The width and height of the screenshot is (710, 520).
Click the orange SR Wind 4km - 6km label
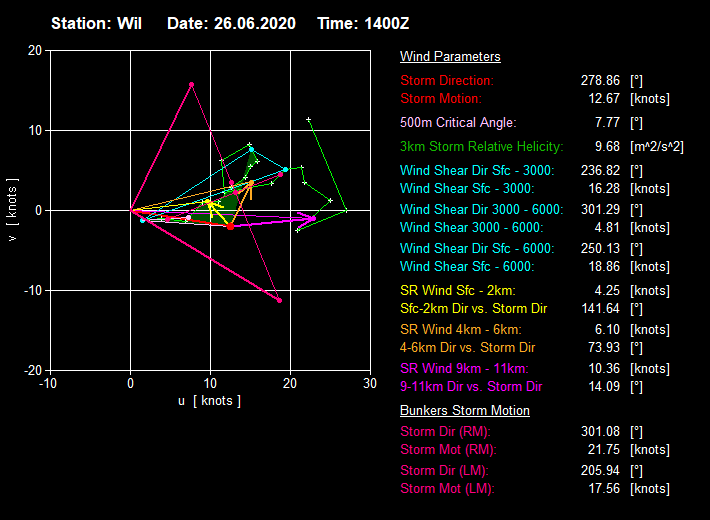pyautogui.click(x=460, y=329)
